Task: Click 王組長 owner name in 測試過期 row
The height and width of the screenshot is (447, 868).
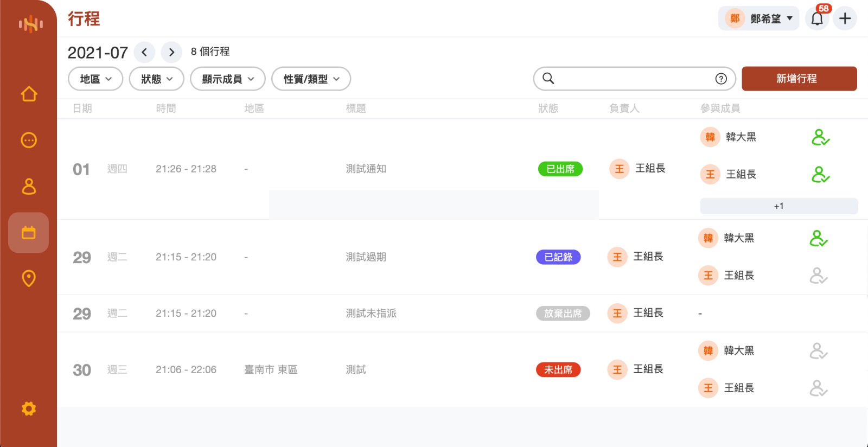Action: click(x=648, y=257)
